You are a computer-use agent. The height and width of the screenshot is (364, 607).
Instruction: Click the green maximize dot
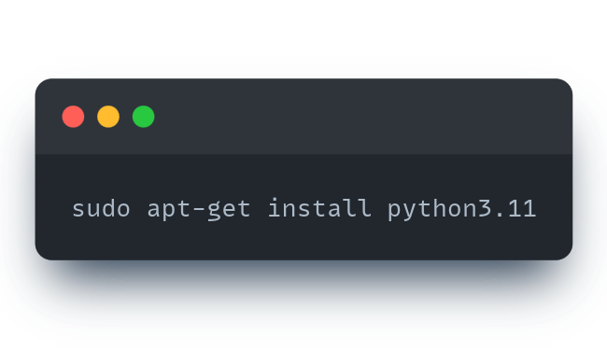(144, 117)
